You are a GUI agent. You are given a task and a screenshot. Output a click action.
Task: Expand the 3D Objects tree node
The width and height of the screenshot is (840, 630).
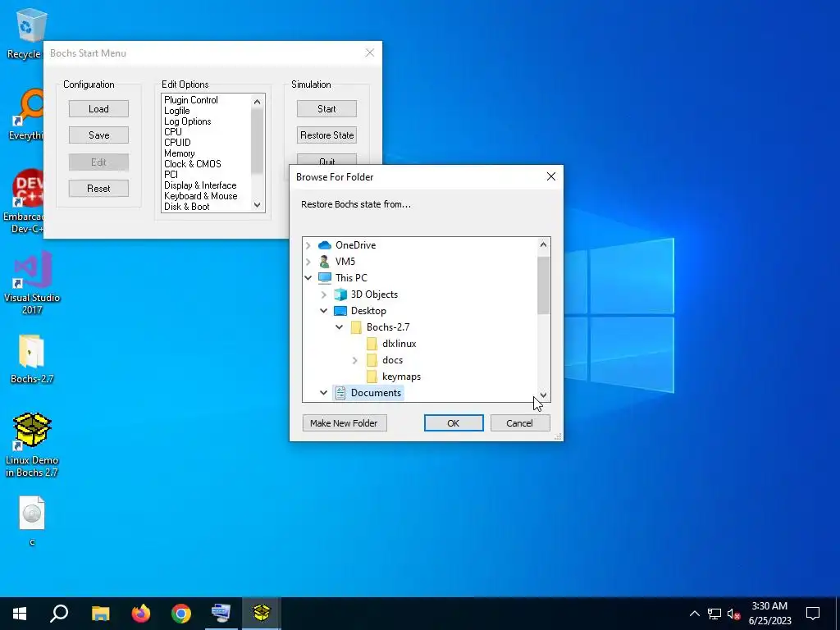(323, 294)
